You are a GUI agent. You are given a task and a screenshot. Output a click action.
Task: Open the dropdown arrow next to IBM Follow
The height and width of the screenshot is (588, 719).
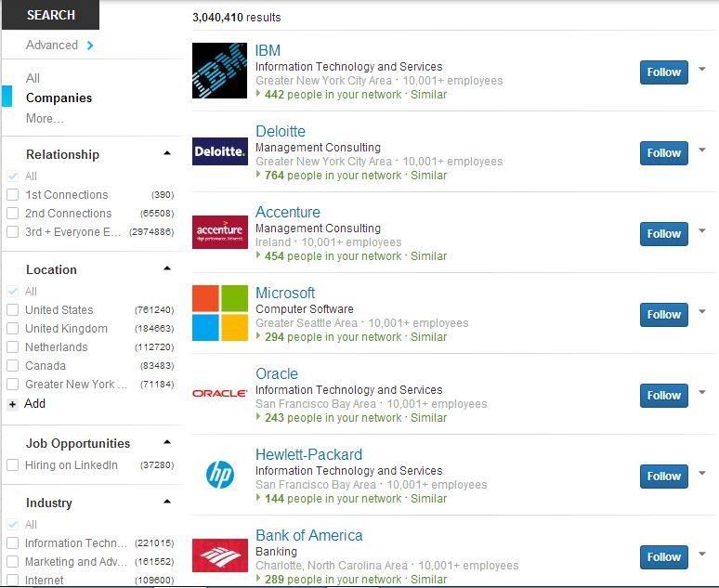click(x=702, y=70)
